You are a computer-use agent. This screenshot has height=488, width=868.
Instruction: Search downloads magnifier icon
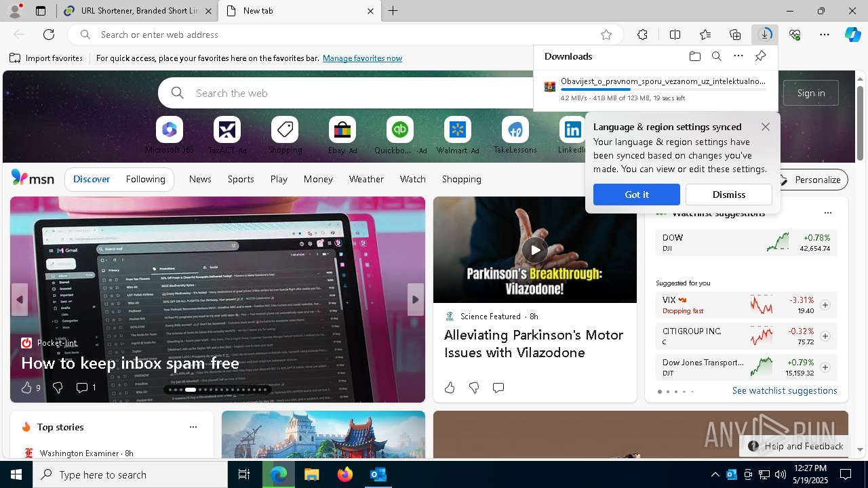click(717, 56)
